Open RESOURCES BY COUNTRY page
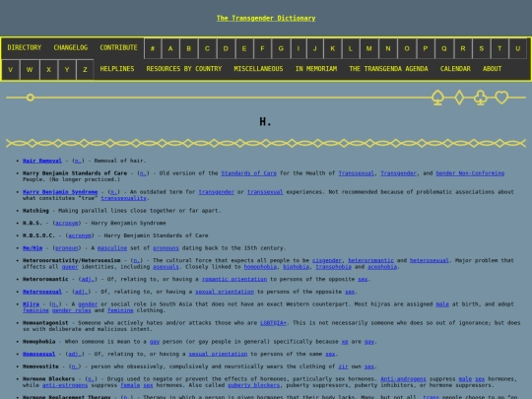 (184, 69)
